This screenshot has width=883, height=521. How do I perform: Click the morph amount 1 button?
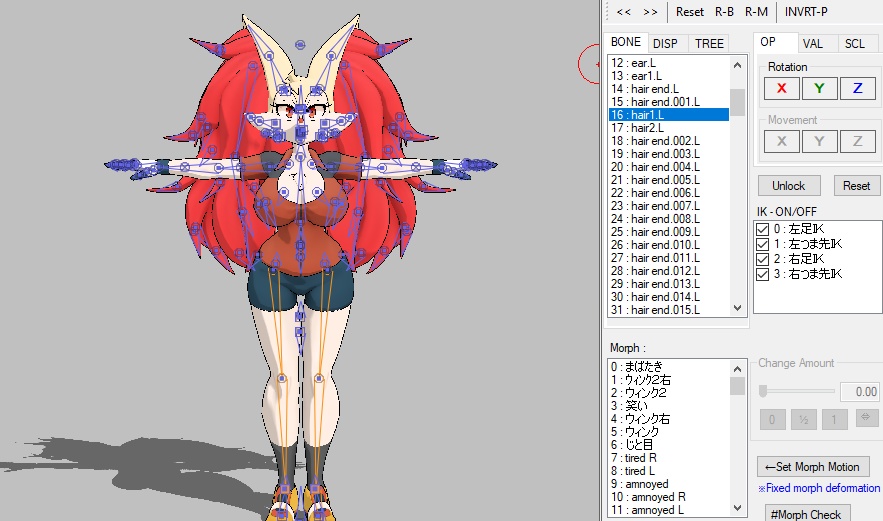click(x=834, y=419)
